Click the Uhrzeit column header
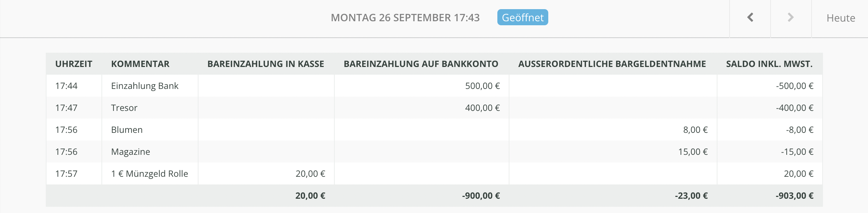This screenshot has width=868, height=213. (74, 64)
